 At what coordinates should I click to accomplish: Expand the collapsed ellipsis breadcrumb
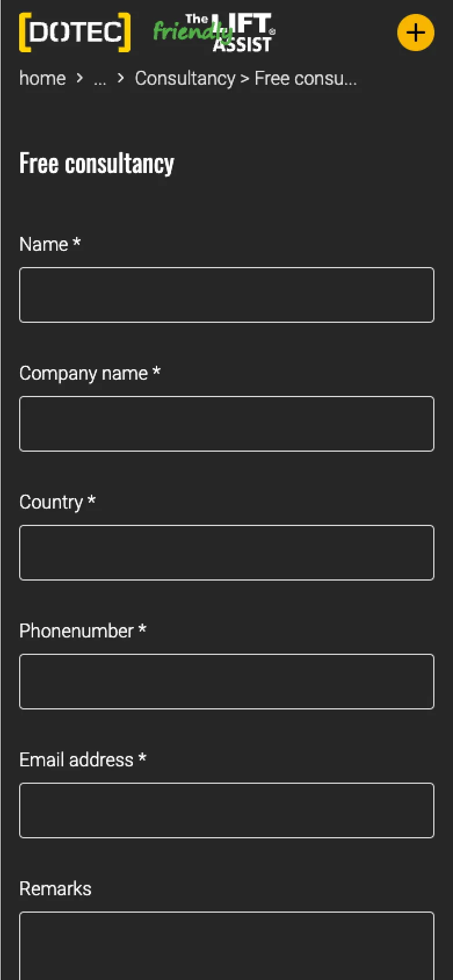click(100, 79)
